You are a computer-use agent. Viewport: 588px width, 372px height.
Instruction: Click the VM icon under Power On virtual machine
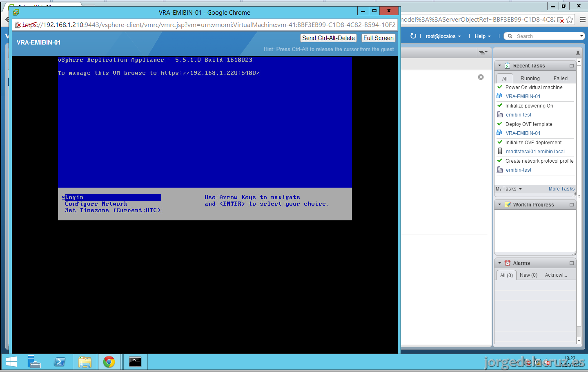499,96
